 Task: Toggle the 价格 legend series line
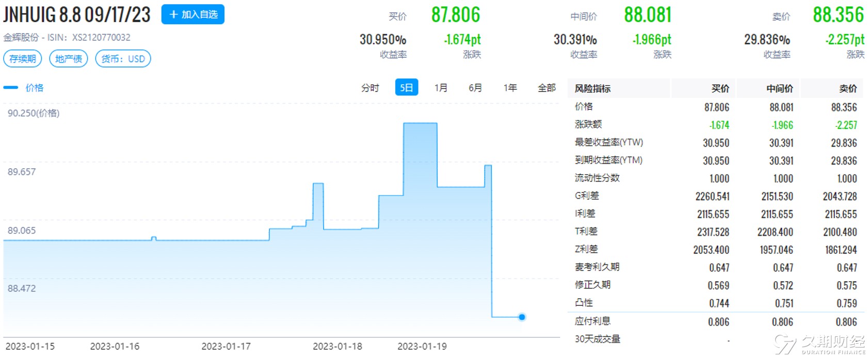click(x=24, y=88)
